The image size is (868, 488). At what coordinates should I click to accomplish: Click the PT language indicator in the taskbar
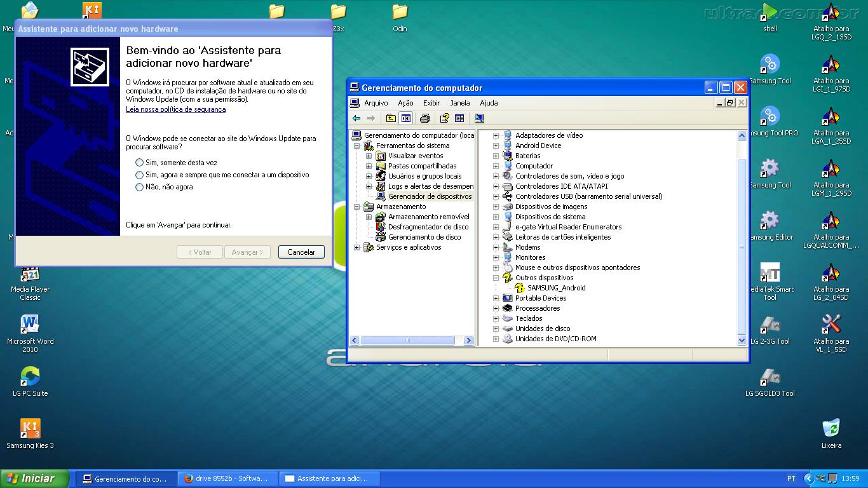791,478
